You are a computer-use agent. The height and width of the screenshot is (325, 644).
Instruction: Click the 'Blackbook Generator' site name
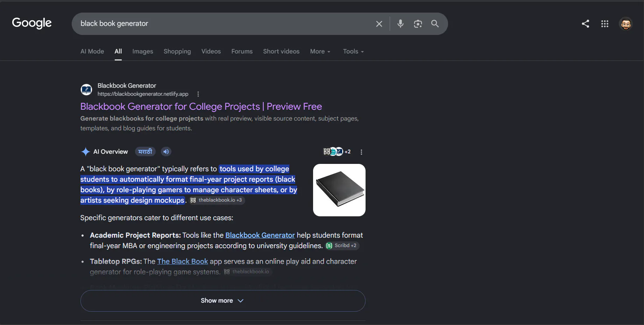click(127, 86)
